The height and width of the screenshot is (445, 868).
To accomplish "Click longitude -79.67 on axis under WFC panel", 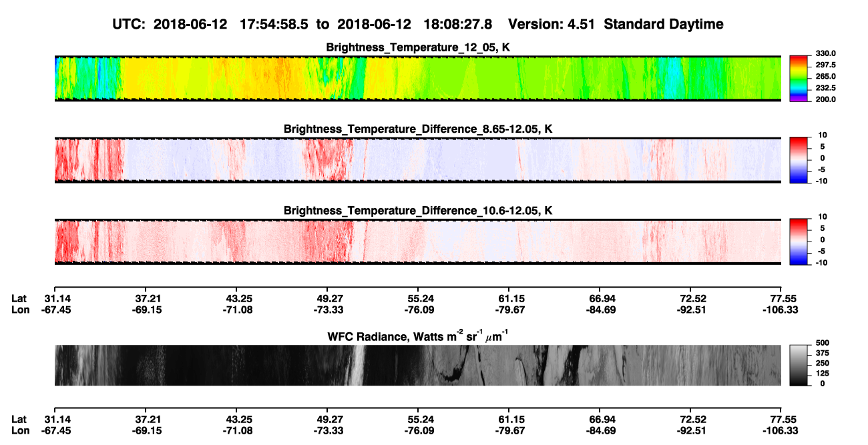I will 509,430.
